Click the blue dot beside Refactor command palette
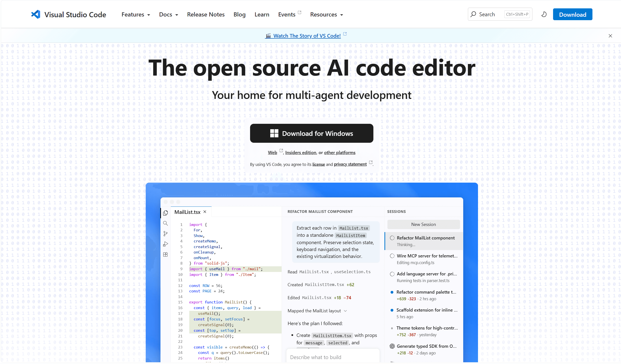This screenshot has width=621, height=364. (392, 292)
